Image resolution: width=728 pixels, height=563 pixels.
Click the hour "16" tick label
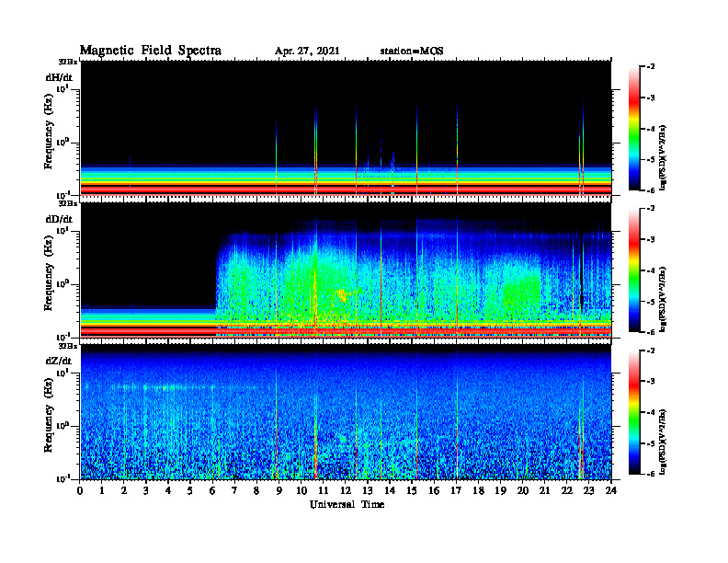pos(434,490)
